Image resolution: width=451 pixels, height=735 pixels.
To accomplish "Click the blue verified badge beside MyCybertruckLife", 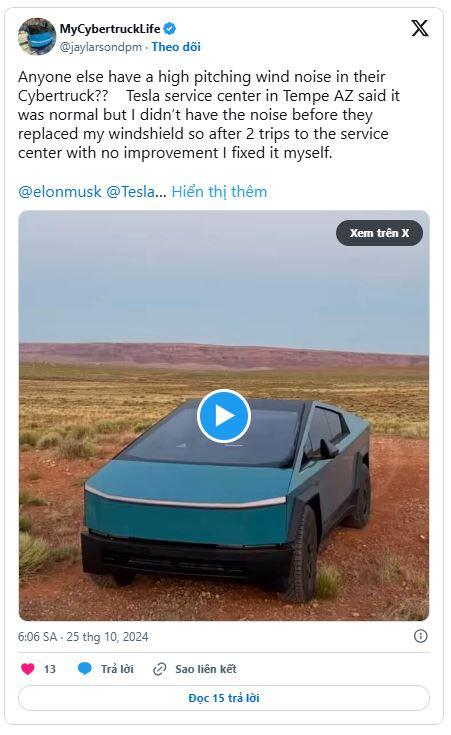I will coord(170,29).
